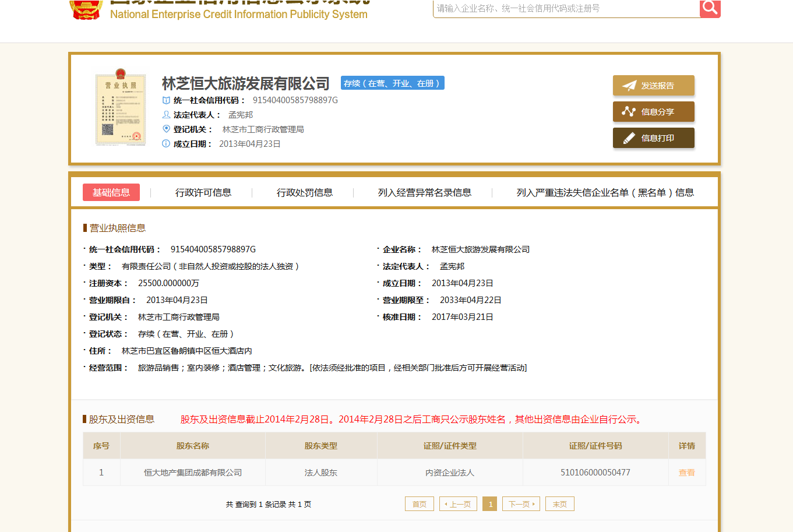Go to 末页 last page
The width and height of the screenshot is (793, 532).
tap(559, 504)
